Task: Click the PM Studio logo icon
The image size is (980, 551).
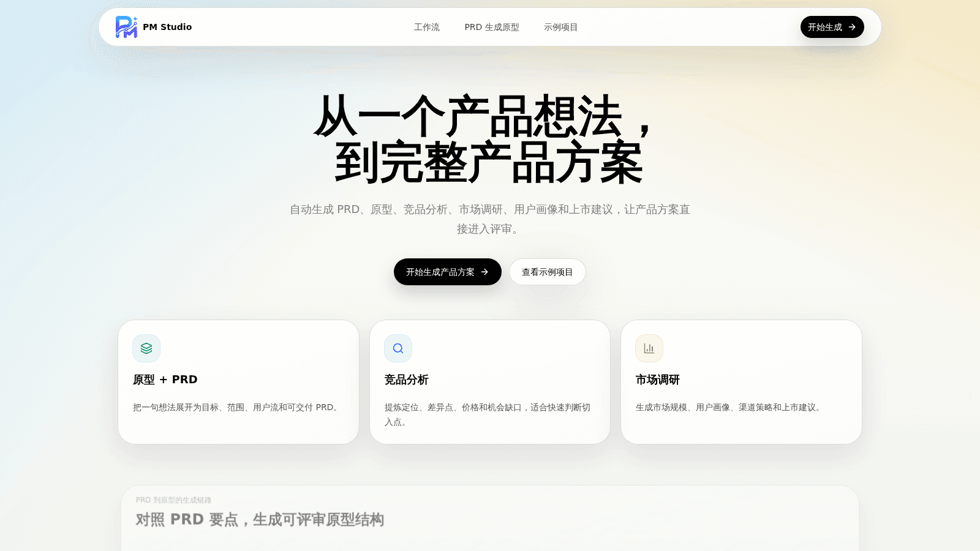Action: click(x=126, y=27)
